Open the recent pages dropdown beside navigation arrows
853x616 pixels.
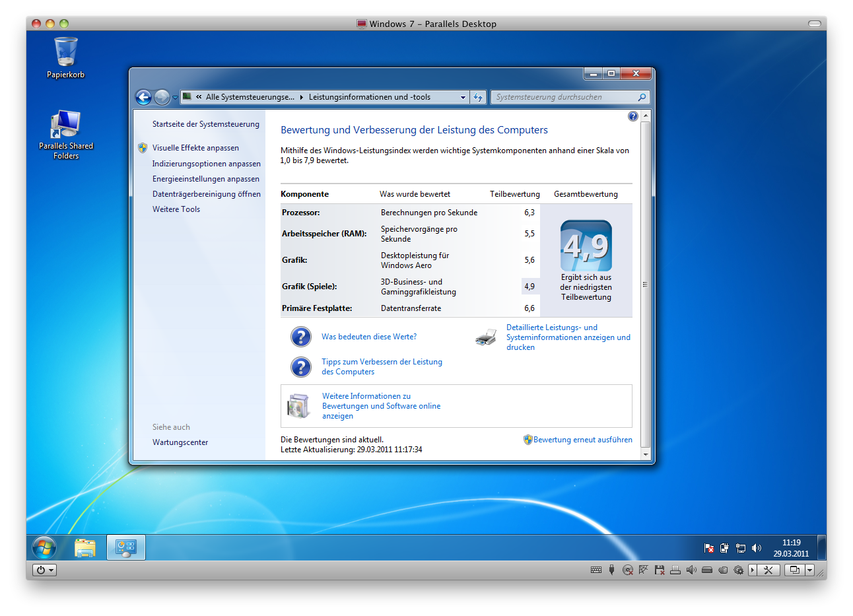(175, 98)
